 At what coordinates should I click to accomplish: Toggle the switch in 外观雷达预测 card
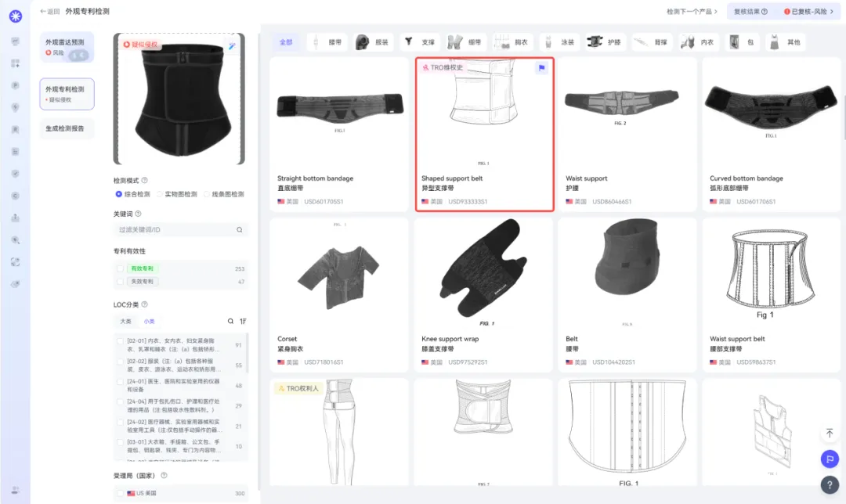(x=78, y=55)
